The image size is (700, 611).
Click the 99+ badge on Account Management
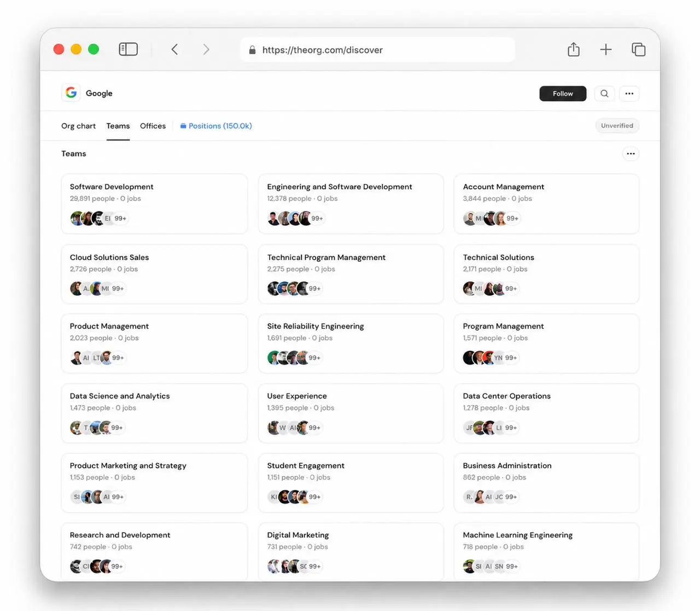(512, 218)
